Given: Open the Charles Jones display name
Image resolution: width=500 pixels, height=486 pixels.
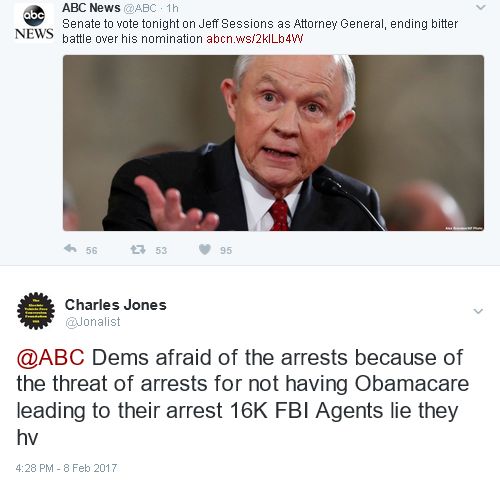Looking at the screenshot, I should click(x=116, y=305).
